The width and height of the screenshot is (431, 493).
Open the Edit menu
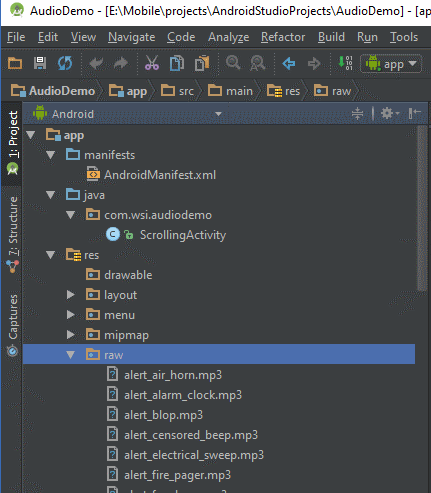[x=48, y=37]
